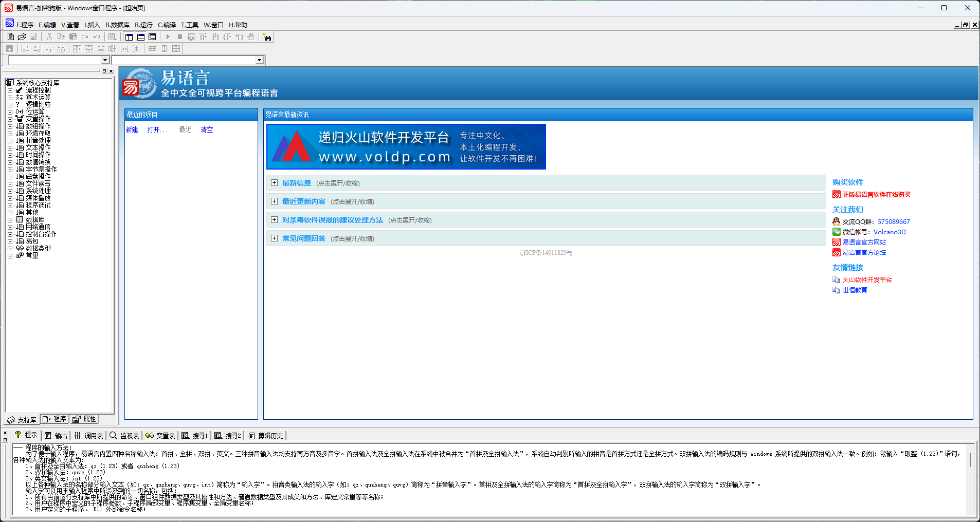Click the Equal horizontal spacing icon

(x=124, y=49)
